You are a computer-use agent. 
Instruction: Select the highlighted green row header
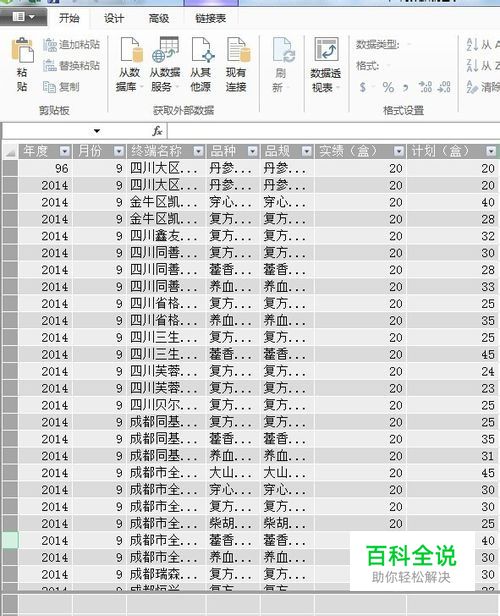pyautogui.click(x=10, y=541)
